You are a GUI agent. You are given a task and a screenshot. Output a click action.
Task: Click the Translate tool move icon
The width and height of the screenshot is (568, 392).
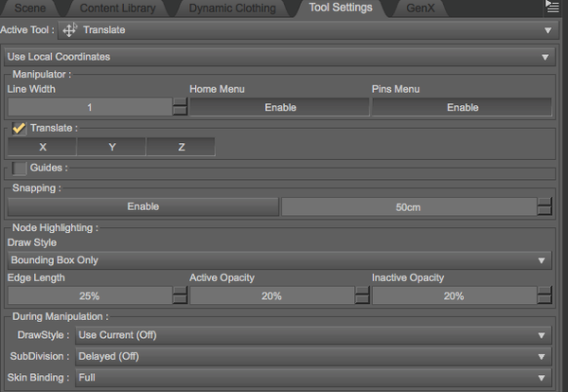pos(69,29)
